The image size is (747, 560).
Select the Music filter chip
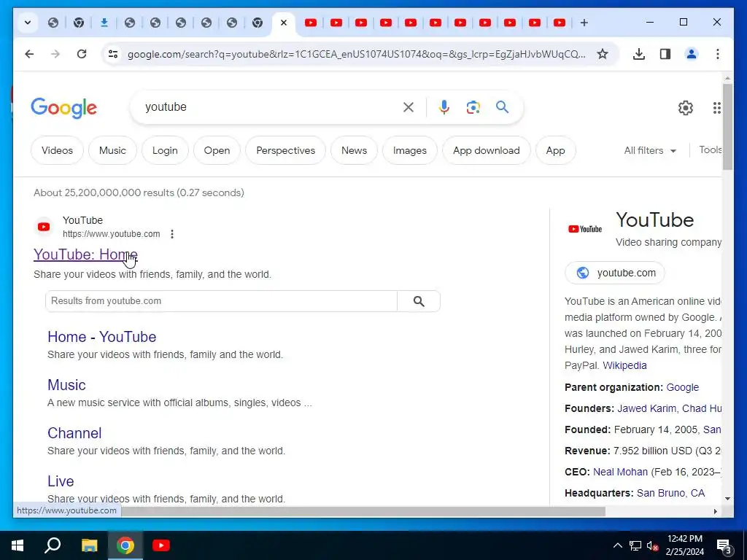pyautogui.click(x=112, y=150)
